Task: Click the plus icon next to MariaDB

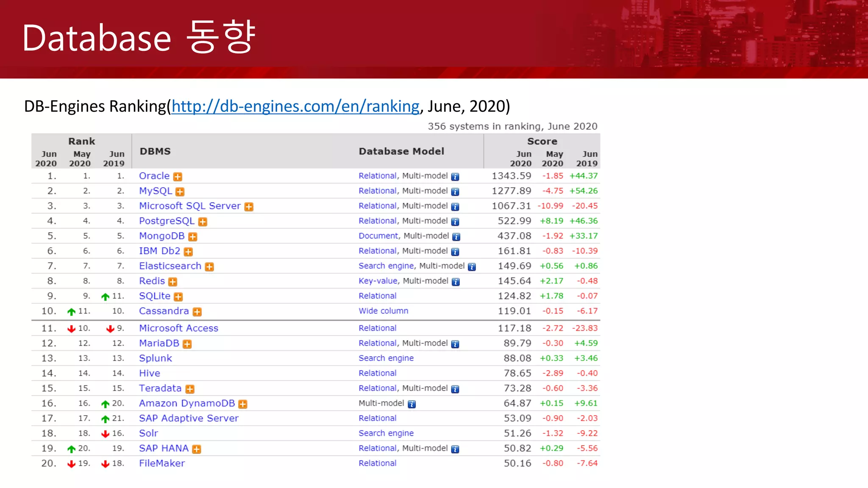Action: (187, 344)
